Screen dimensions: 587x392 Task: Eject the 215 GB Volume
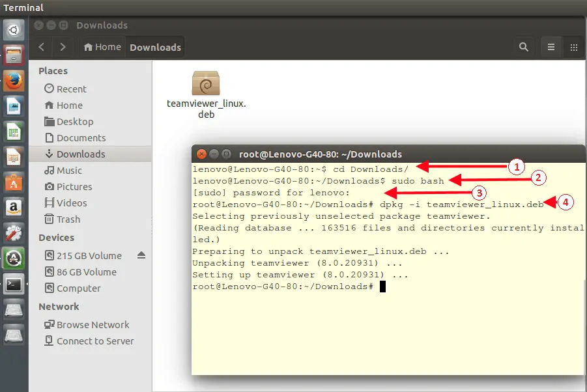coord(141,255)
